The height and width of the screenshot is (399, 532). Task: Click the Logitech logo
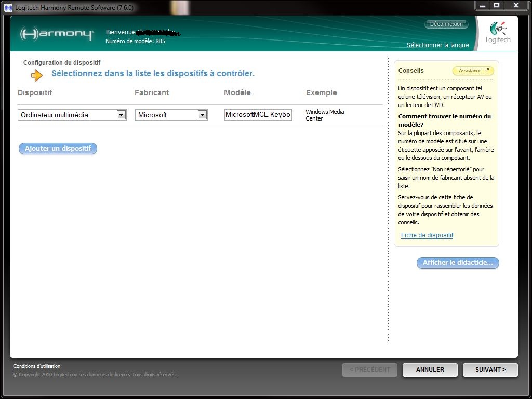click(x=498, y=33)
